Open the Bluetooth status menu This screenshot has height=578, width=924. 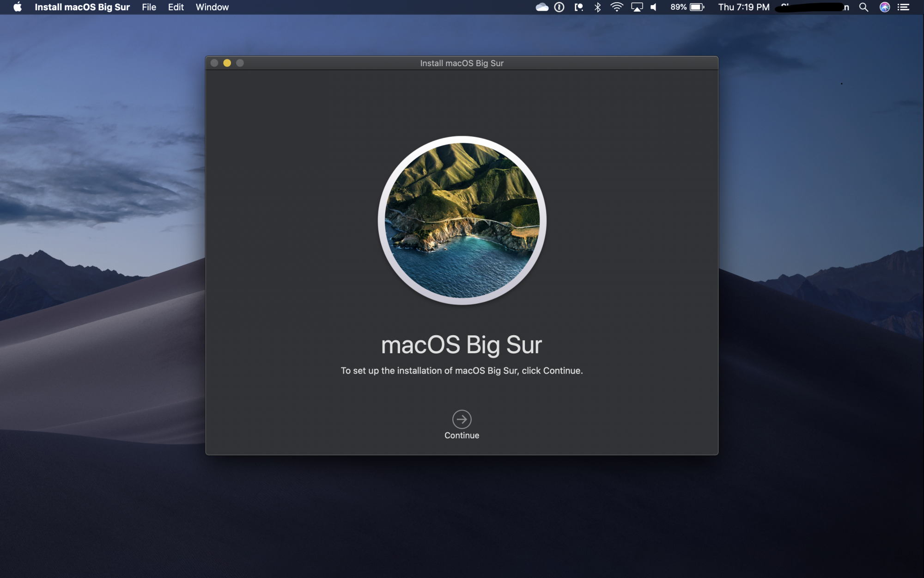pos(597,7)
